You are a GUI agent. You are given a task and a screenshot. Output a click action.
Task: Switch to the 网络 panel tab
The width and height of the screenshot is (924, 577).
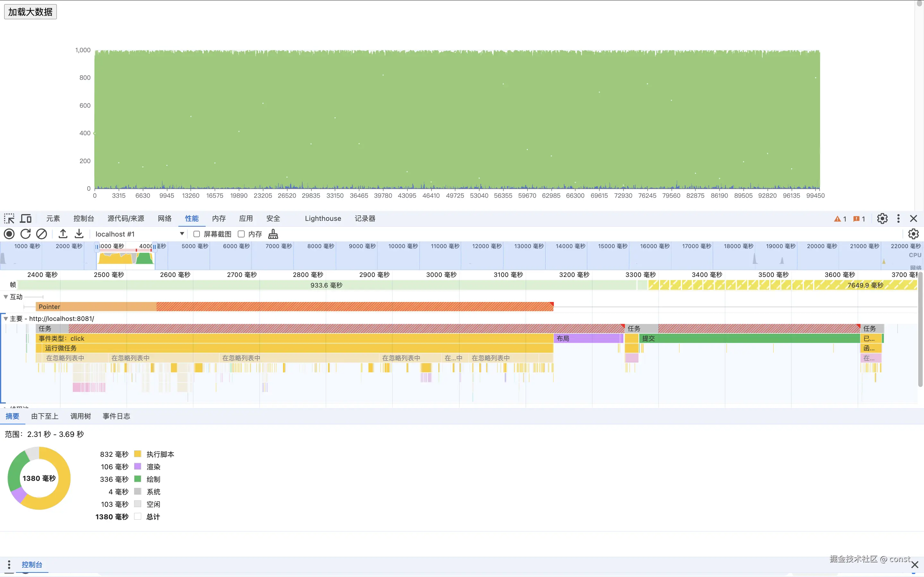point(165,218)
